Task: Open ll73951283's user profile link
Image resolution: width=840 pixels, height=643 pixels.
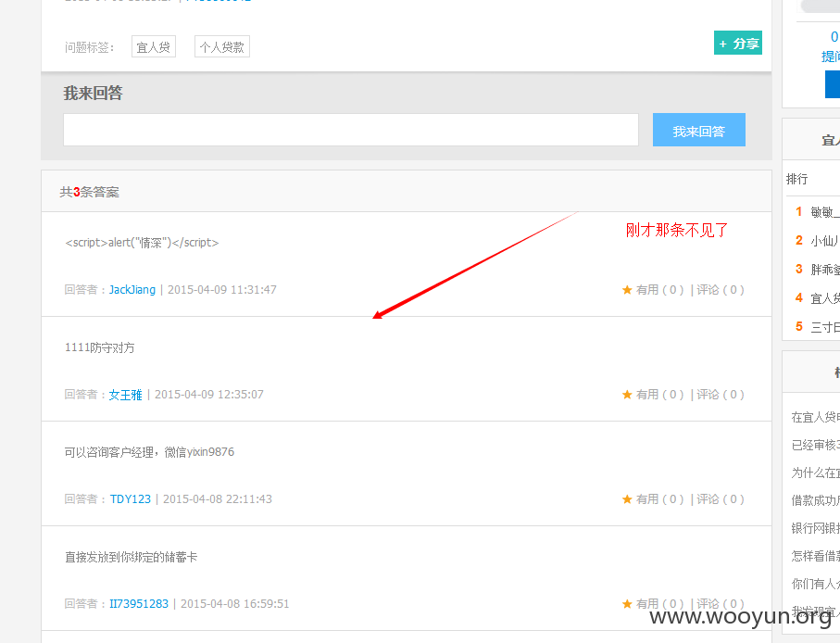Action: point(139,604)
